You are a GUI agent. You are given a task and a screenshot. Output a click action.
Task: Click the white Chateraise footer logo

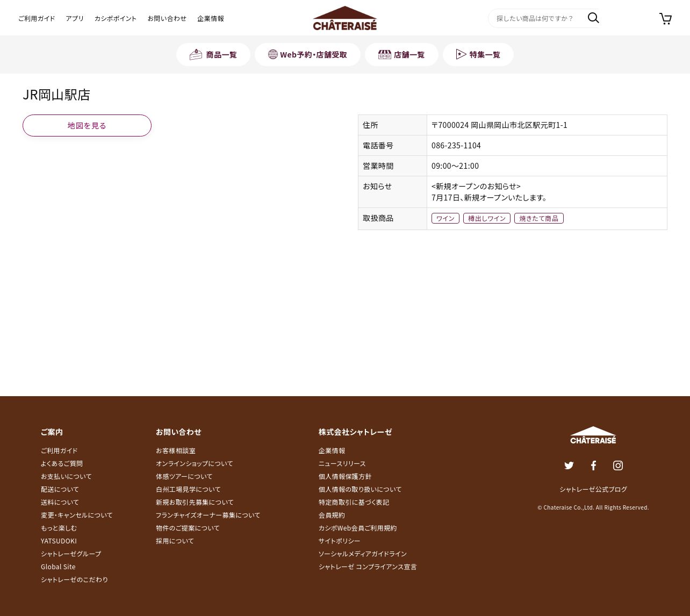(593, 435)
